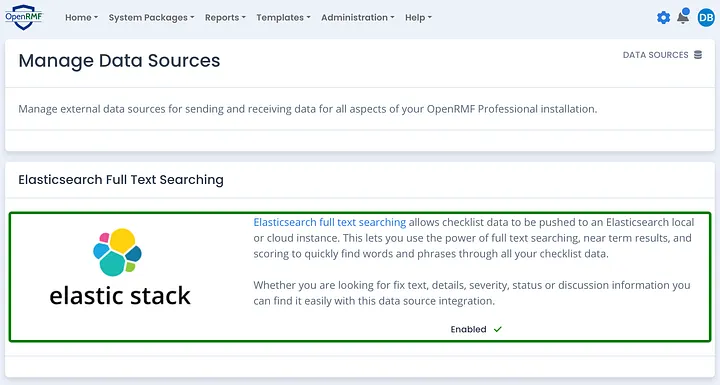This screenshot has width=720, height=385.
Task: Expand the Reports dropdown menu
Action: coord(225,17)
